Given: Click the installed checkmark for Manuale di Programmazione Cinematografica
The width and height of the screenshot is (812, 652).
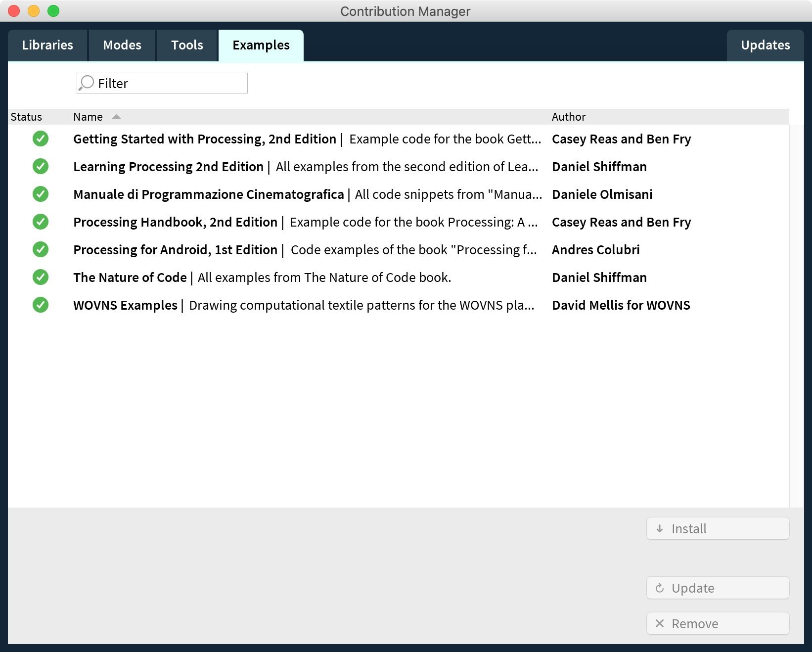Looking at the screenshot, I should [41, 194].
